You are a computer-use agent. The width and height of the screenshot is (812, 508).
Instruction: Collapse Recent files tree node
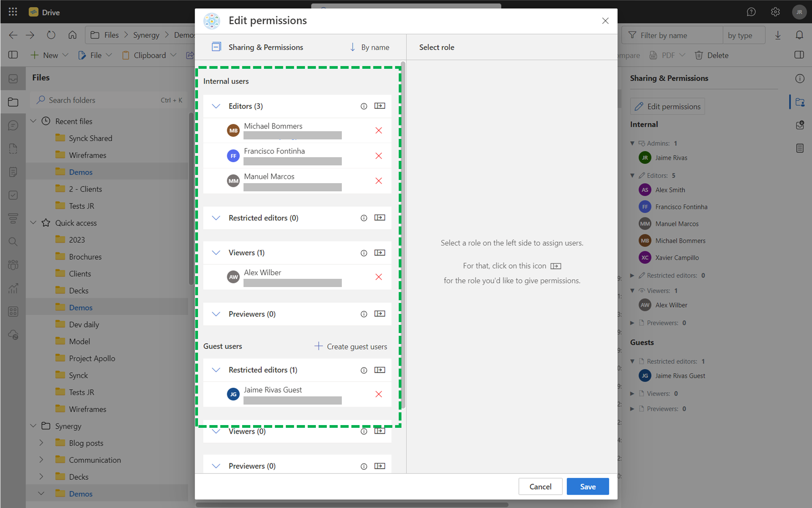tap(33, 121)
